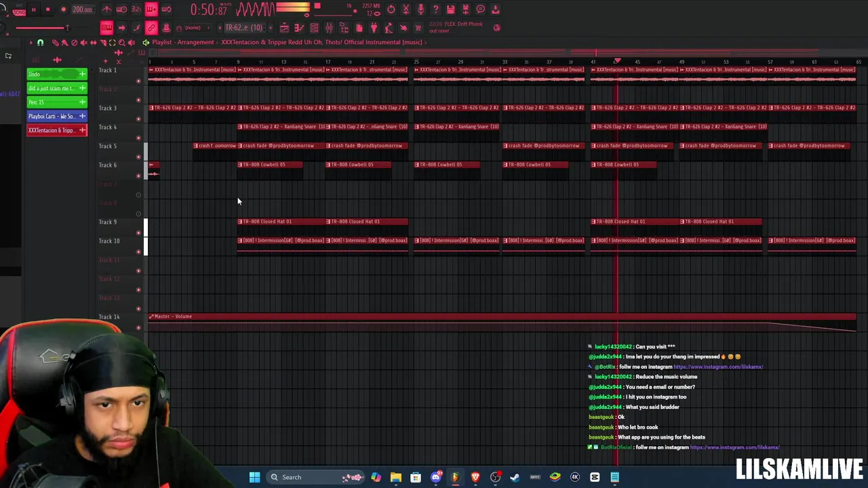Toggle the metronome icon

[x=106, y=9]
